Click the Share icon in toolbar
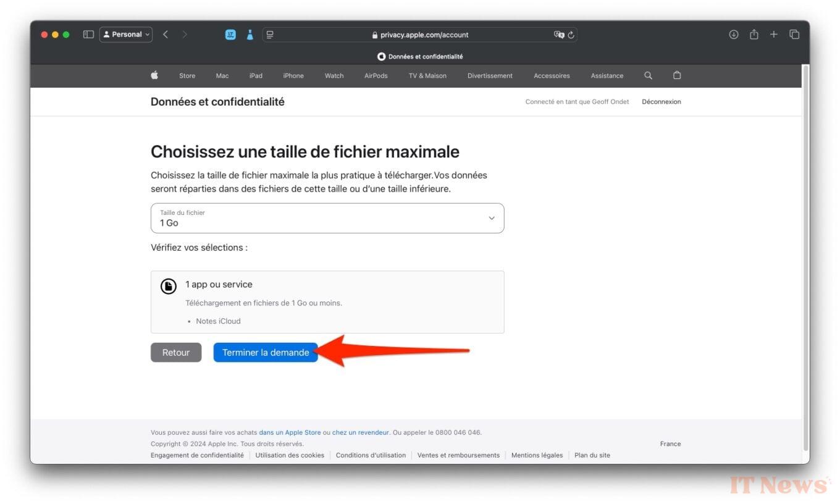This screenshot has width=840, height=504. point(754,35)
